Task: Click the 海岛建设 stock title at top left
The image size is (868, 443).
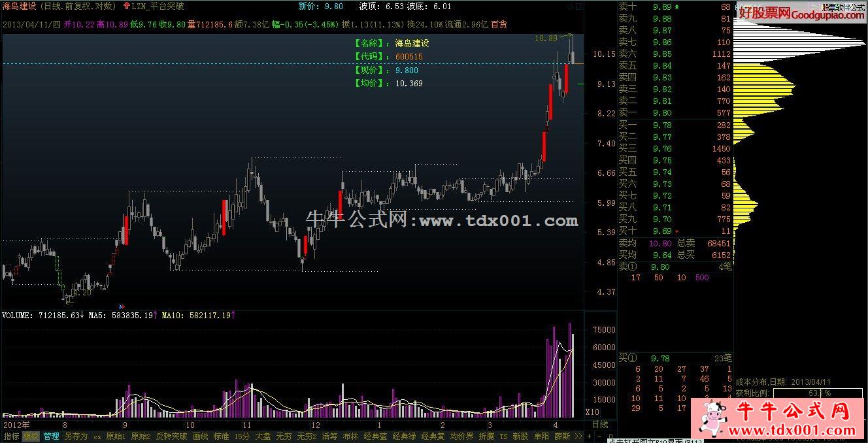Action: click(x=19, y=6)
